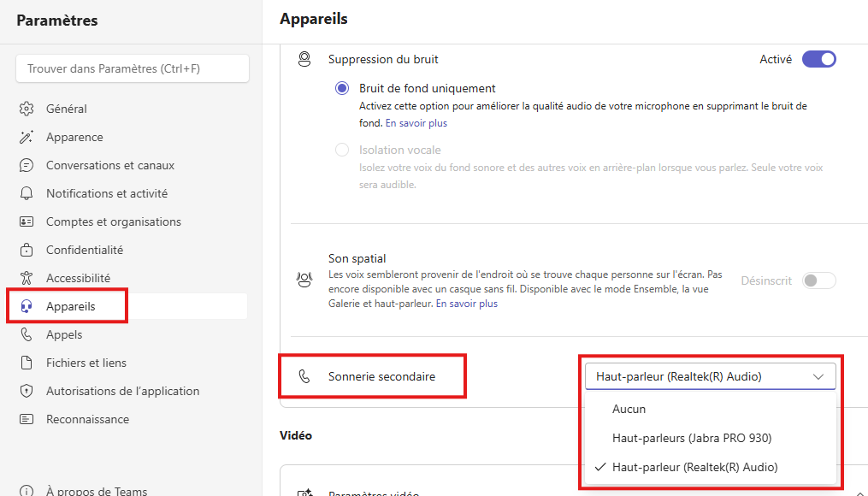868x496 pixels.
Task: Select the Bruit de fond uniquement radio button
Action: coord(342,88)
